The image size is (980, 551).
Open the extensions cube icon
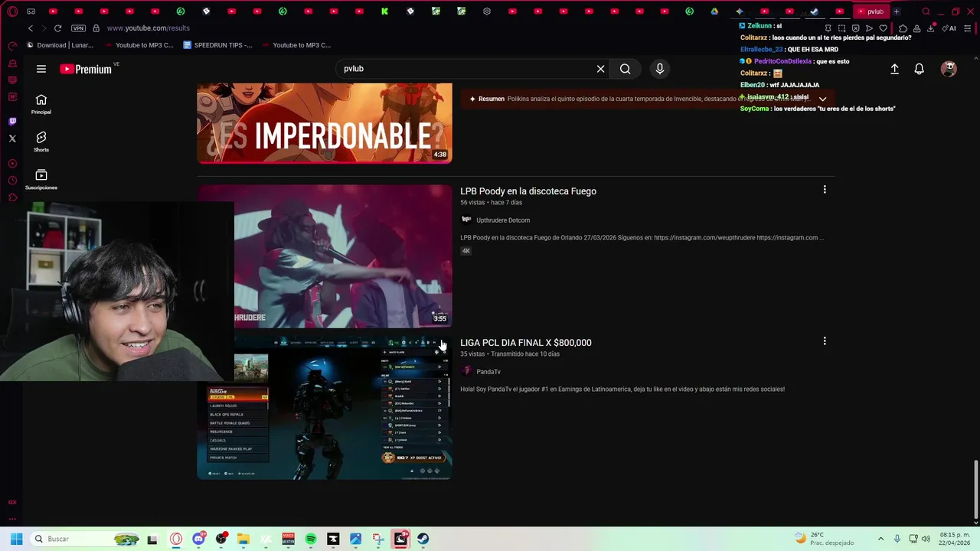pos(903,28)
